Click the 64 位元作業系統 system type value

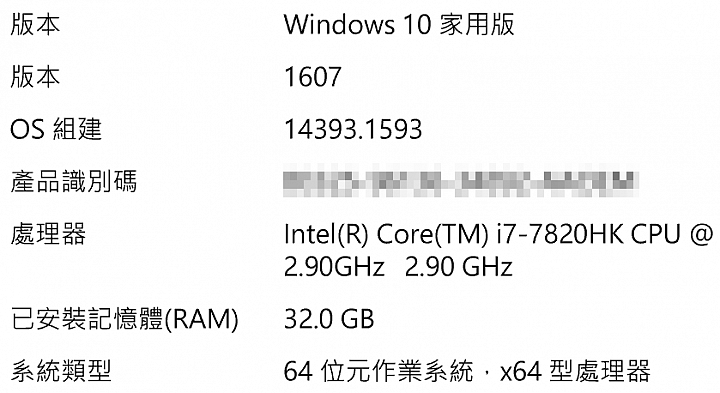point(378,371)
